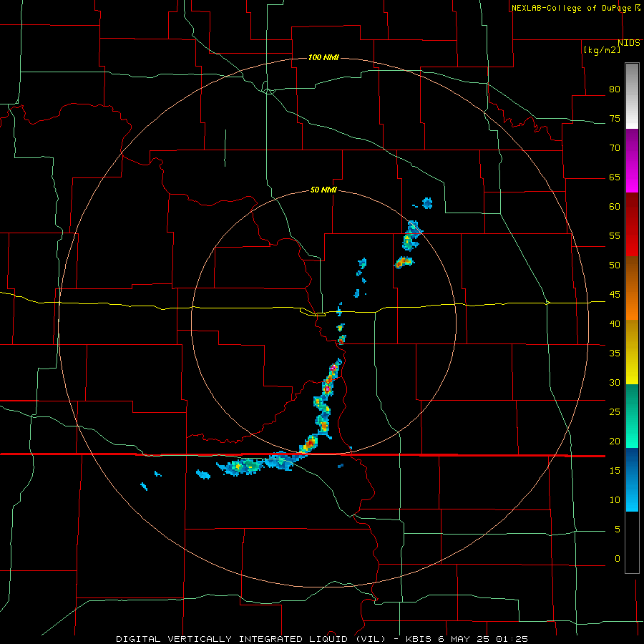644x644 pixels.
Task: Select the NIDS label above the legend
Action: [x=628, y=43]
